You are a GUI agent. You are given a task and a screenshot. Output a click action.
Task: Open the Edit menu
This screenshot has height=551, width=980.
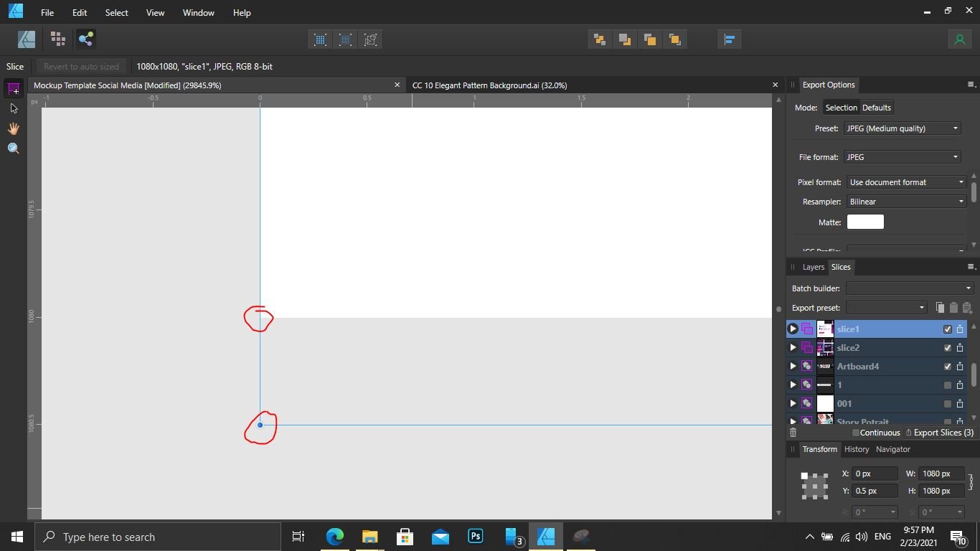(x=80, y=12)
